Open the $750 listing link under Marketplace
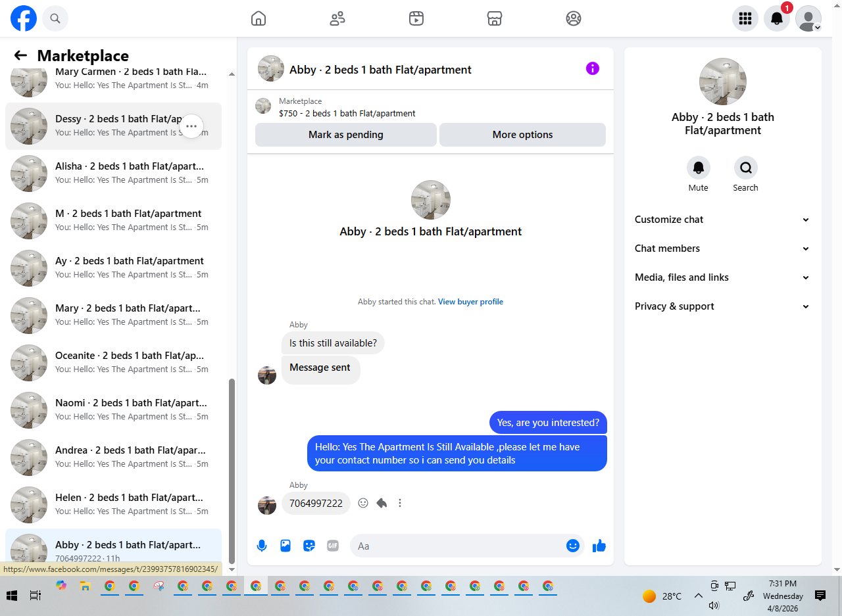 [347, 113]
